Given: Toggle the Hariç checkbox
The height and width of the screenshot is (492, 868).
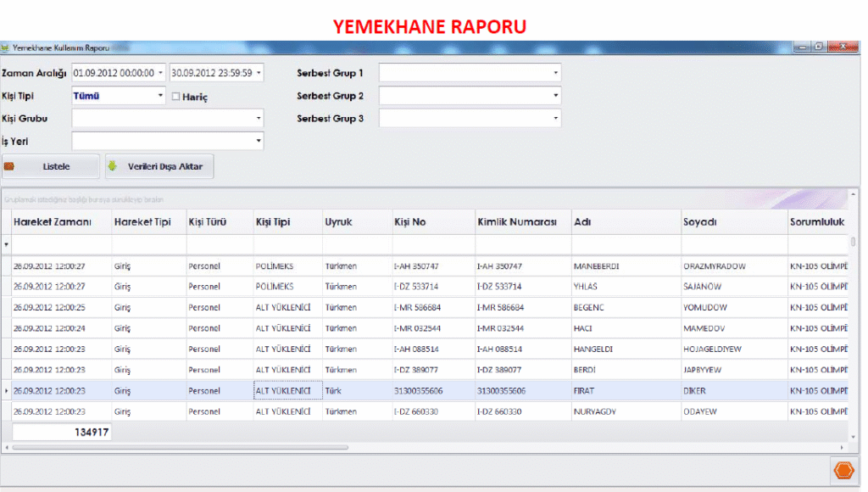Looking at the screenshot, I should click(176, 97).
